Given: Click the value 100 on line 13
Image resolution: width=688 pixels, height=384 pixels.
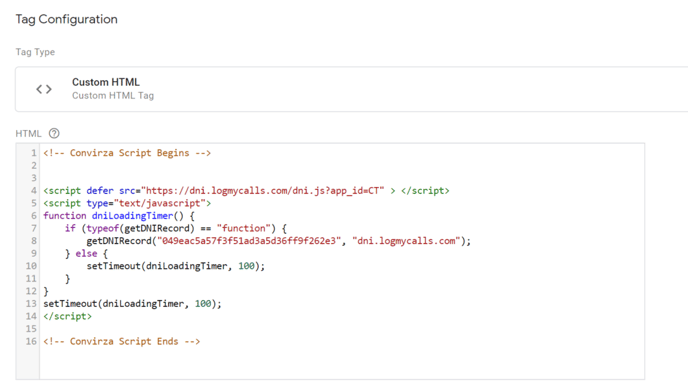Looking at the screenshot, I should 203,304.
